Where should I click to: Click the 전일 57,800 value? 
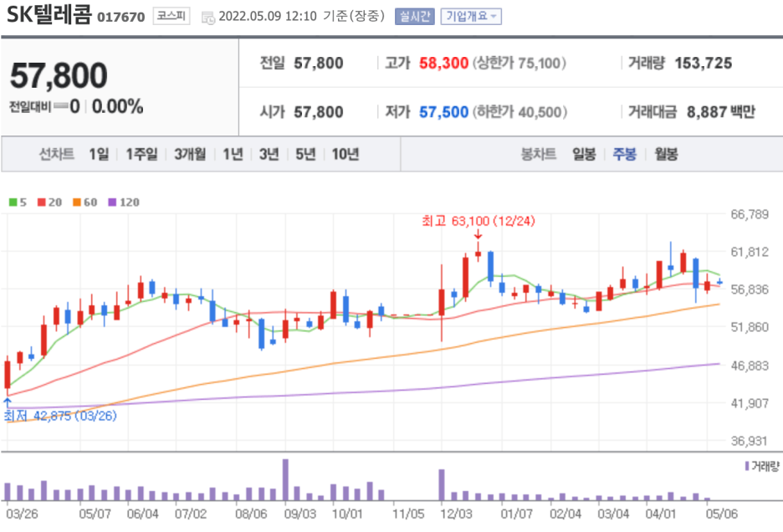pyautogui.click(x=319, y=63)
